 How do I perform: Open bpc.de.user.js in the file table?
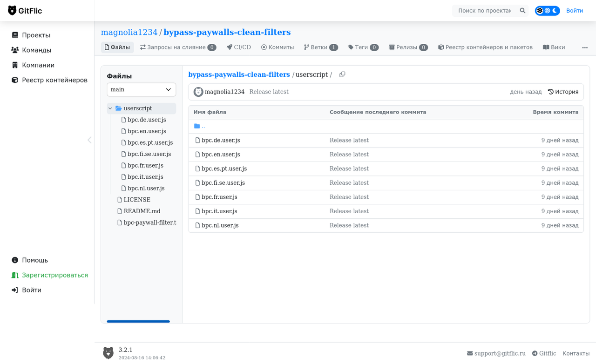(x=221, y=140)
